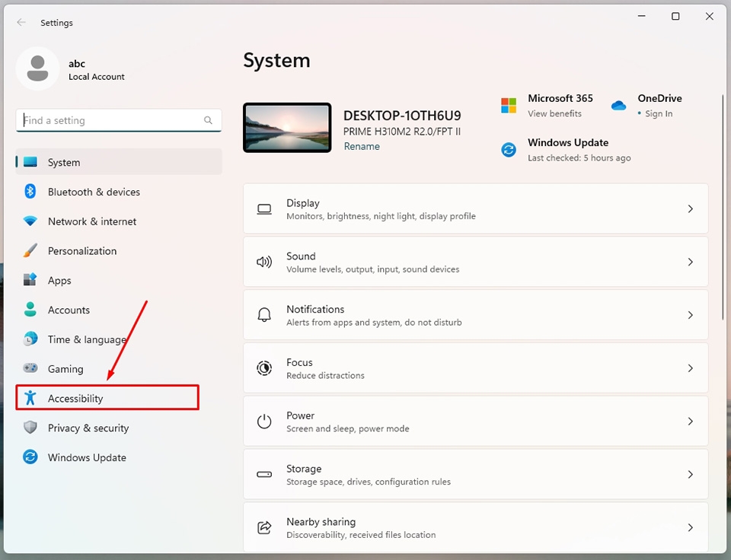The image size is (731, 560).
Task: Click the Bluetooth icon in sidebar
Action: tap(30, 191)
